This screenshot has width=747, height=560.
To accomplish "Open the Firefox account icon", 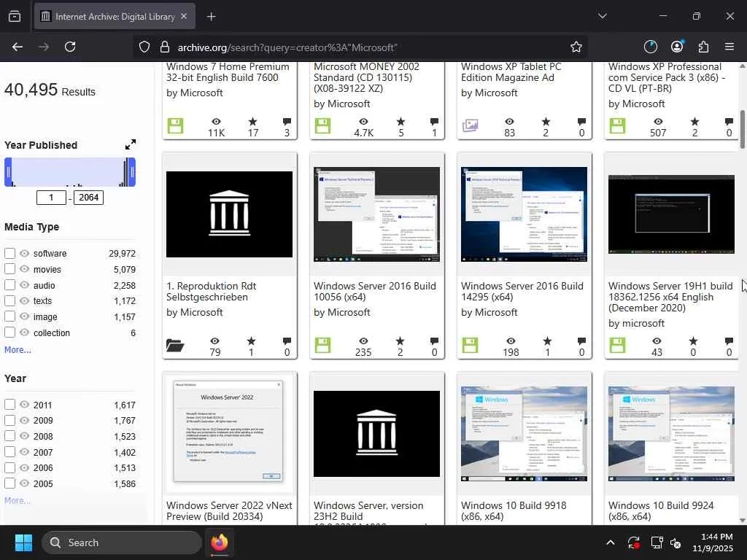I will [x=677, y=47].
